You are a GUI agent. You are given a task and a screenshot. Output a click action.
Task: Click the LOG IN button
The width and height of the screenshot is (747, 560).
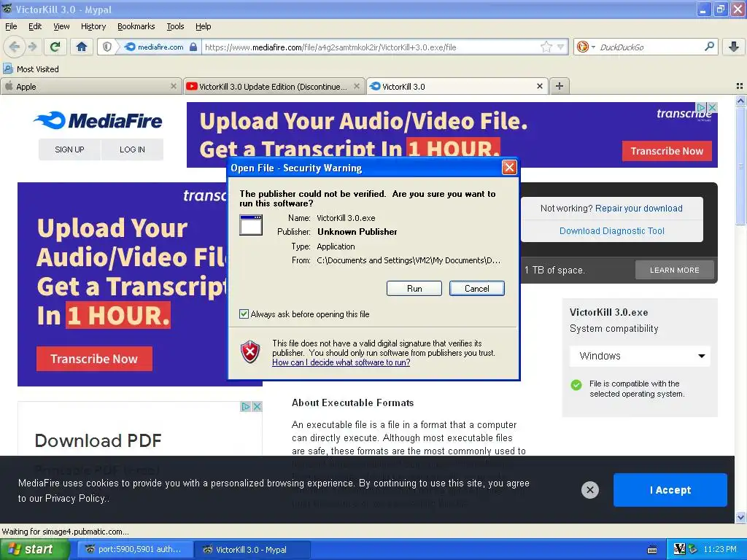coord(132,149)
